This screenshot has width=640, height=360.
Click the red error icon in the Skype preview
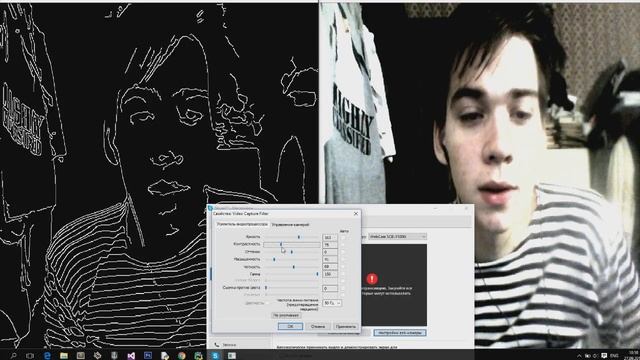(x=371, y=279)
